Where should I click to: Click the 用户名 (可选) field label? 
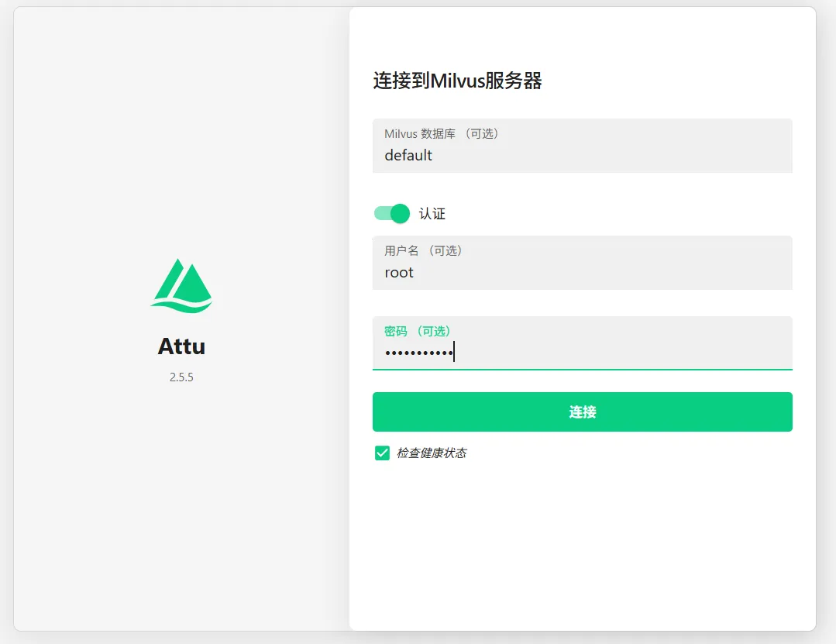click(x=423, y=250)
